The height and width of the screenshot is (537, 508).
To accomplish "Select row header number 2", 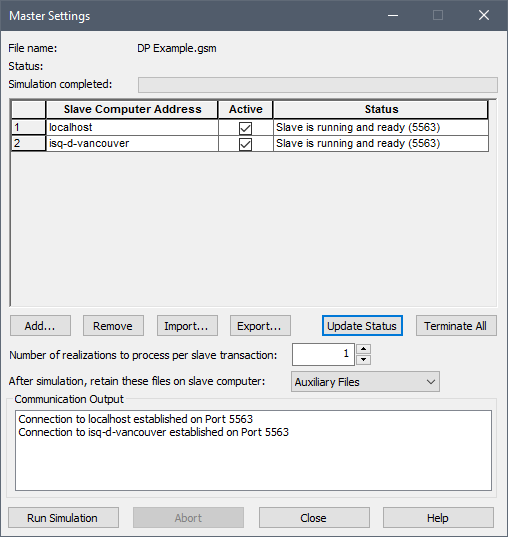I will click(28, 143).
